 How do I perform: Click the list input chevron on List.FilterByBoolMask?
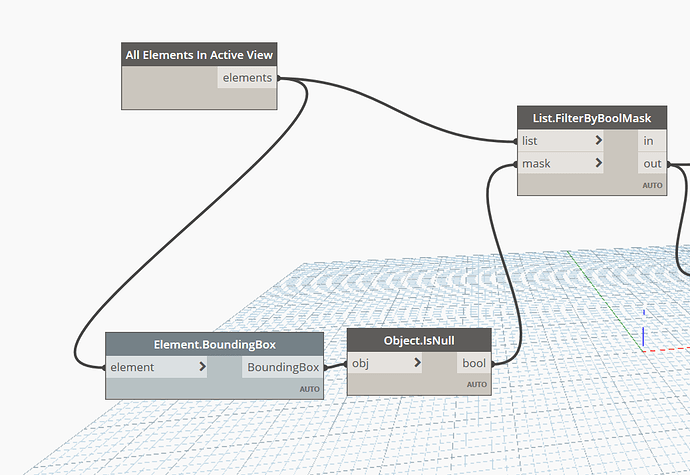click(x=598, y=140)
